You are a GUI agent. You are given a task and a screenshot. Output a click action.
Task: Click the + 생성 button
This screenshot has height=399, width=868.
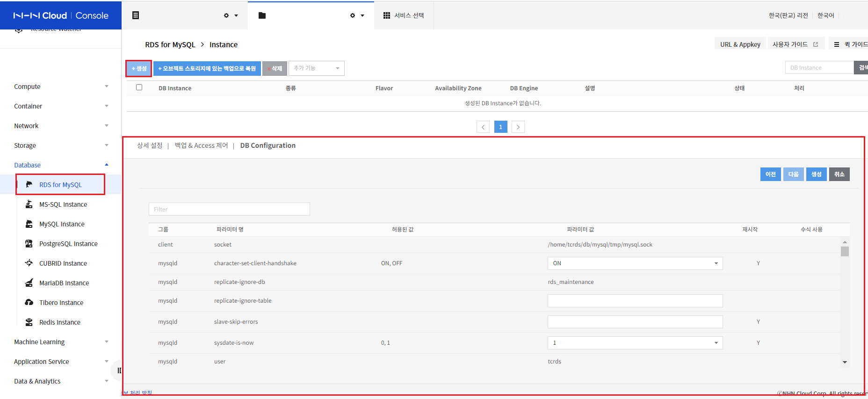pyautogui.click(x=139, y=68)
